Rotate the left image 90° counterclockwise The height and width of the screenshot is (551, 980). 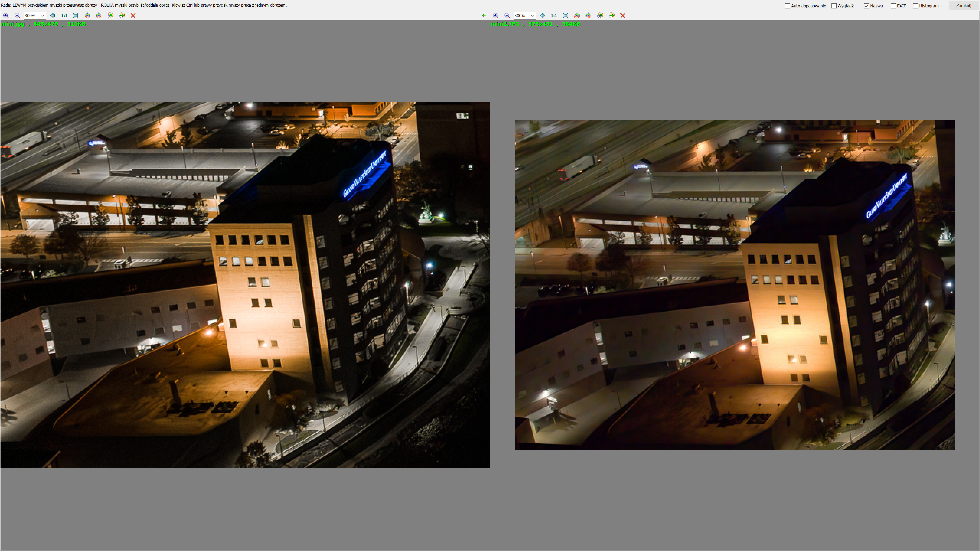point(87,16)
